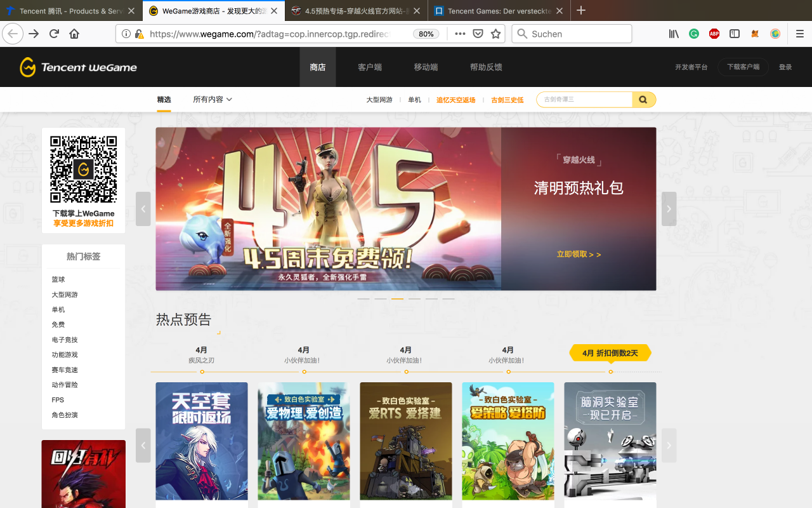Focus the 古剑奇谭三 site search field
The width and height of the screenshot is (812, 508).
tap(584, 100)
